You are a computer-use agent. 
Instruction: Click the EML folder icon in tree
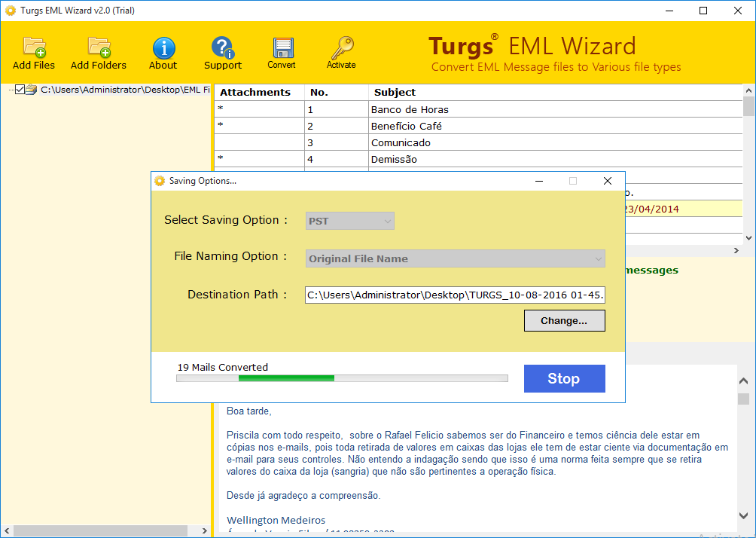(x=32, y=90)
